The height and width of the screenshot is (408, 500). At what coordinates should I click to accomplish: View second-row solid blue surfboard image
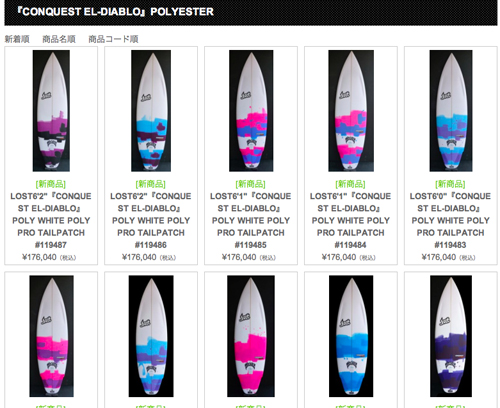click(x=351, y=336)
